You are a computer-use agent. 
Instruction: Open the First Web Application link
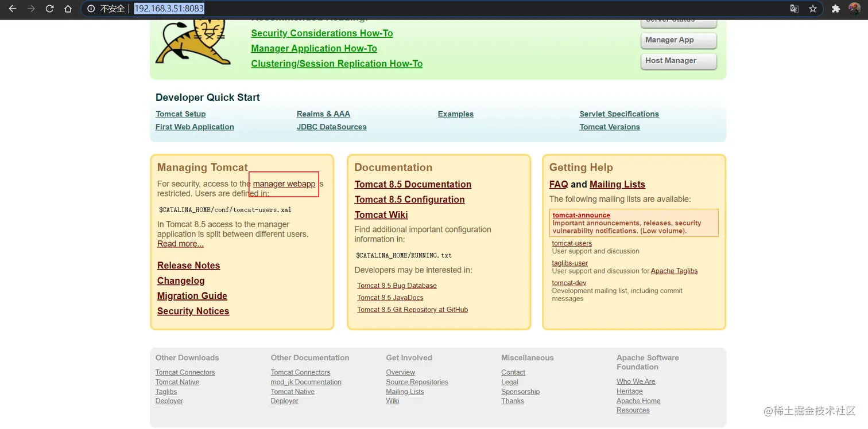(195, 127)
